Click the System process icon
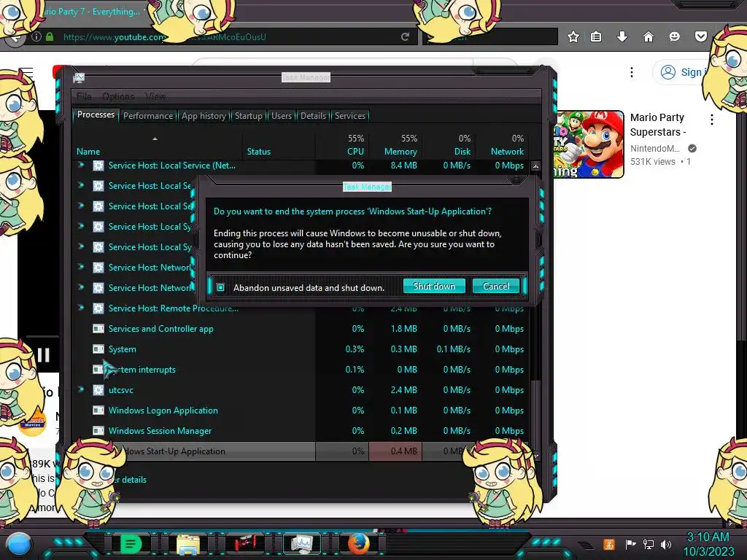The height and width of the screenshot is (560, 747). 98,349
